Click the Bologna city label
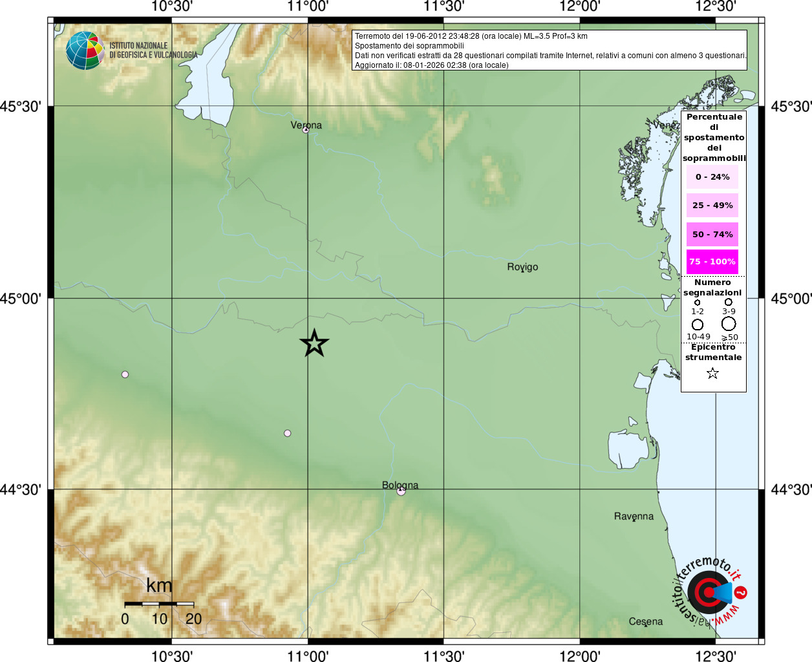812x662 pixels. pos(400,485)
